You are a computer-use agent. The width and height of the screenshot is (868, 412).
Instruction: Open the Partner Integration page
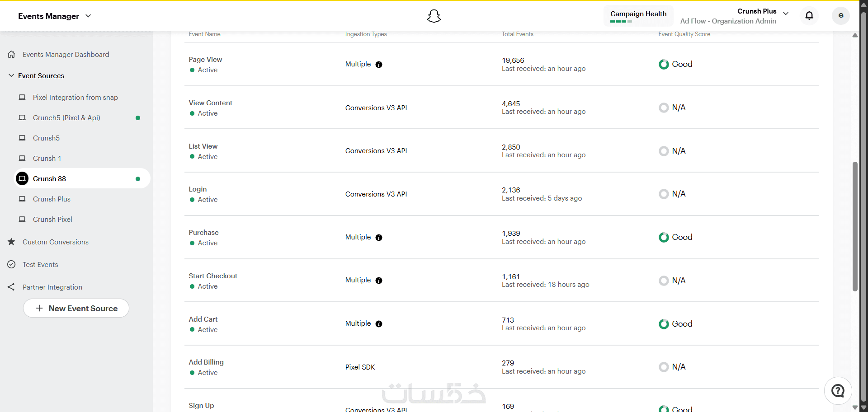52,287
